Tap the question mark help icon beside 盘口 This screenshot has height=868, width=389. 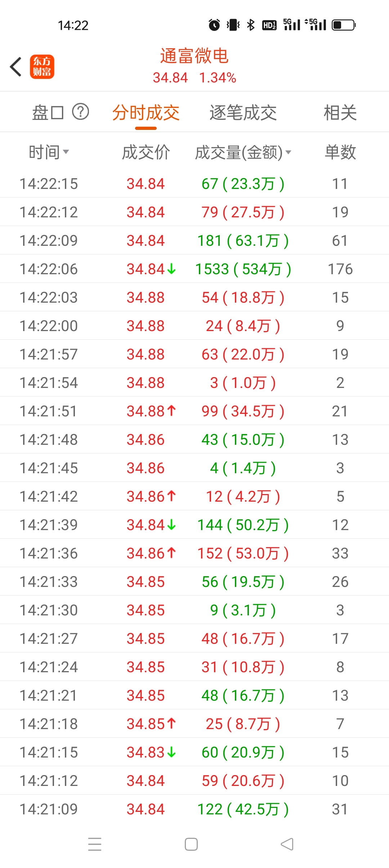point(81,112)
